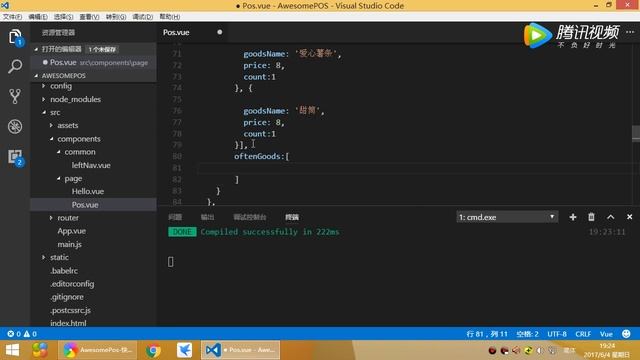Viewport: 640px width, 360px height.
Task: Collapse the page folder
Action: click(58, 178)
